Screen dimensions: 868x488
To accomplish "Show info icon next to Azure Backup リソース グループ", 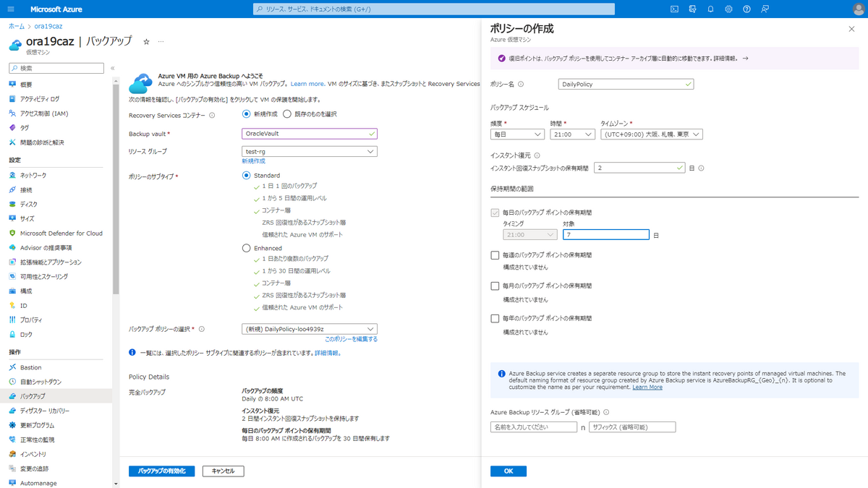I will coord(606,412).
